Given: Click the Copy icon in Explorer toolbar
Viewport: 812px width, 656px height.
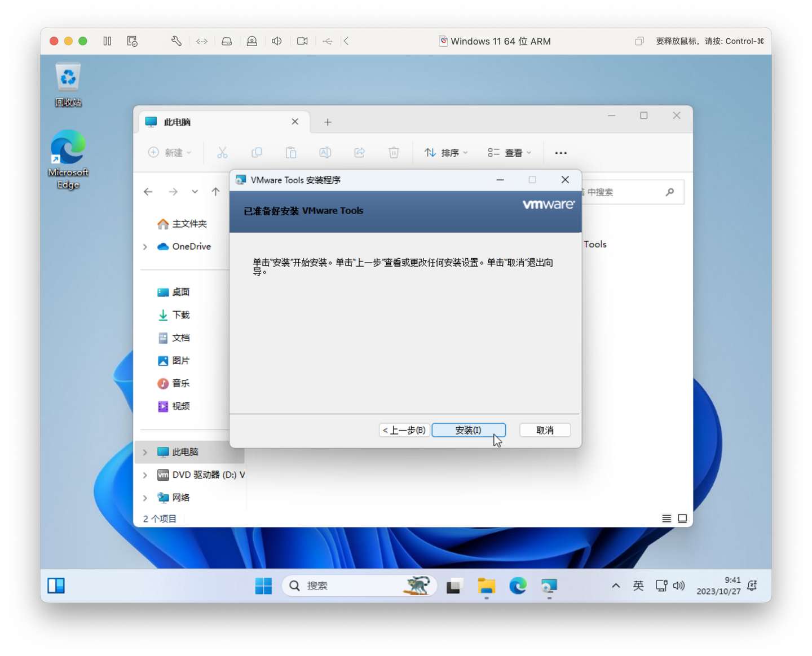Looking at the screenshot, I should (x=257, y=153).
